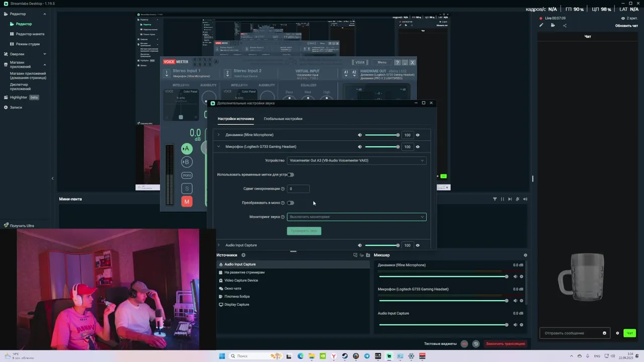Open Menu button in Voicemeeter window

point(382,62)
